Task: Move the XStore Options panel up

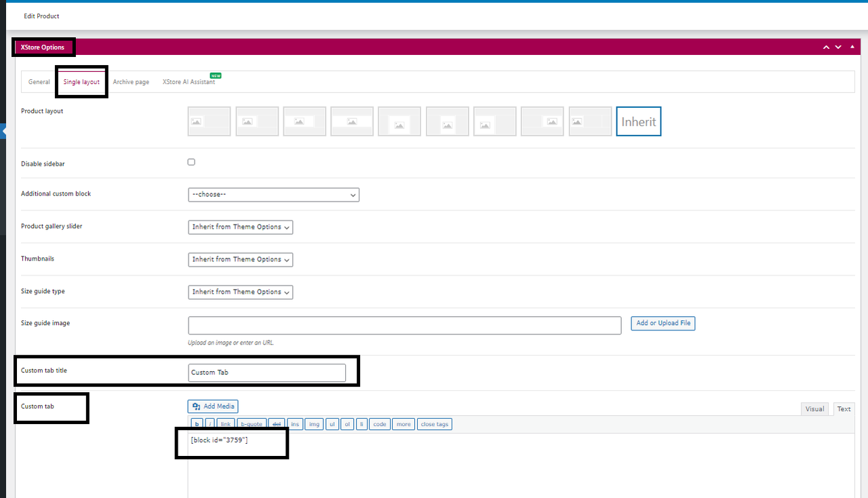Action: [826, 47]
